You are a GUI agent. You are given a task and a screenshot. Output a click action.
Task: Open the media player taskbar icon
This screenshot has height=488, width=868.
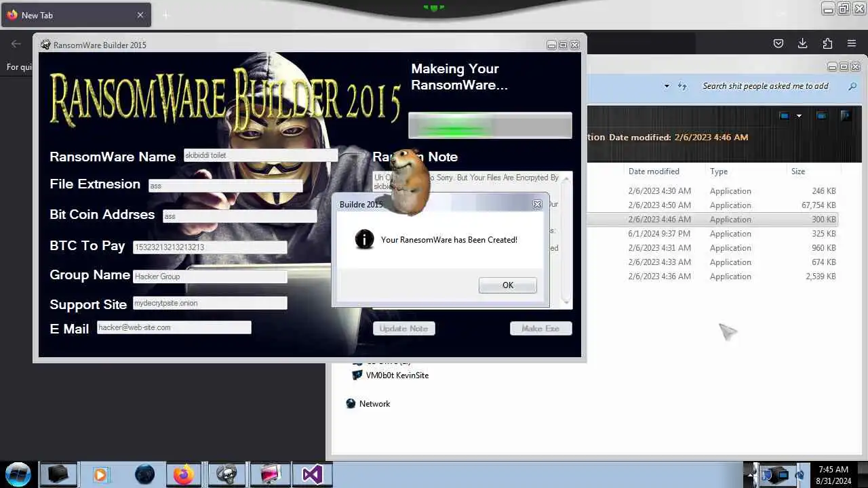100,474
